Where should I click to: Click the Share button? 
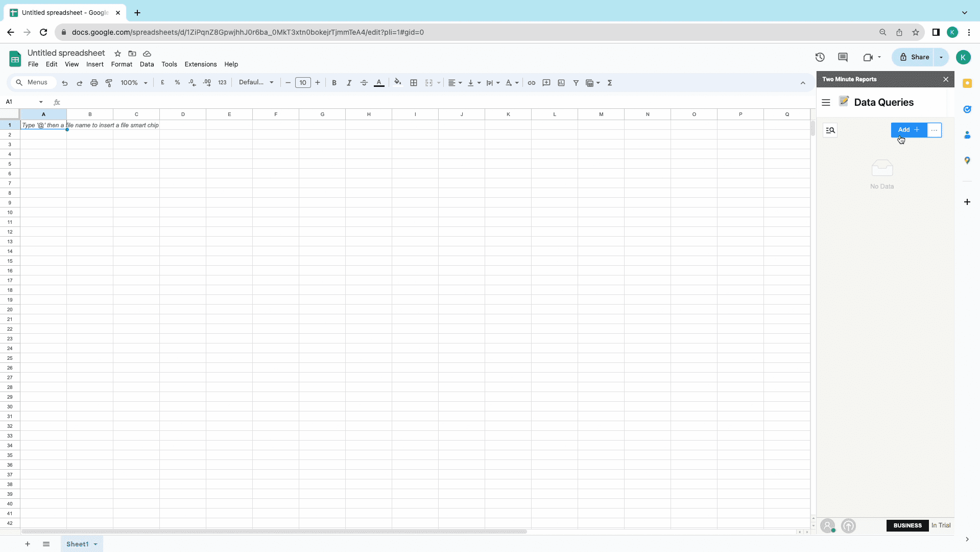pos(914,57)
